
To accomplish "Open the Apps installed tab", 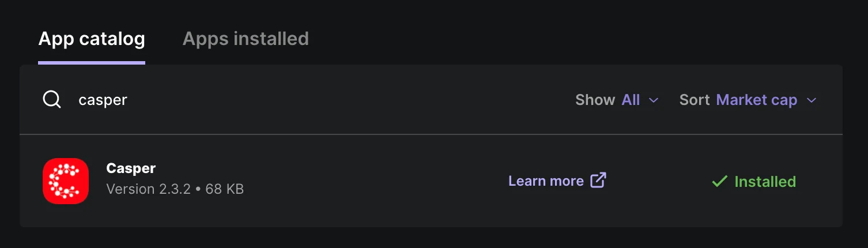I will point(246,39).
